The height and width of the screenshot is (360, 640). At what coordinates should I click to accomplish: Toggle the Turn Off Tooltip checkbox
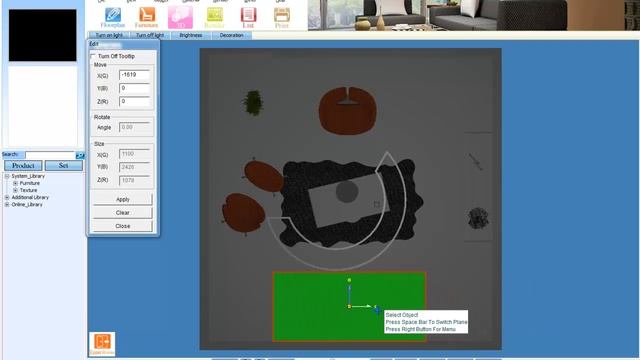click(x=93, y=56)
